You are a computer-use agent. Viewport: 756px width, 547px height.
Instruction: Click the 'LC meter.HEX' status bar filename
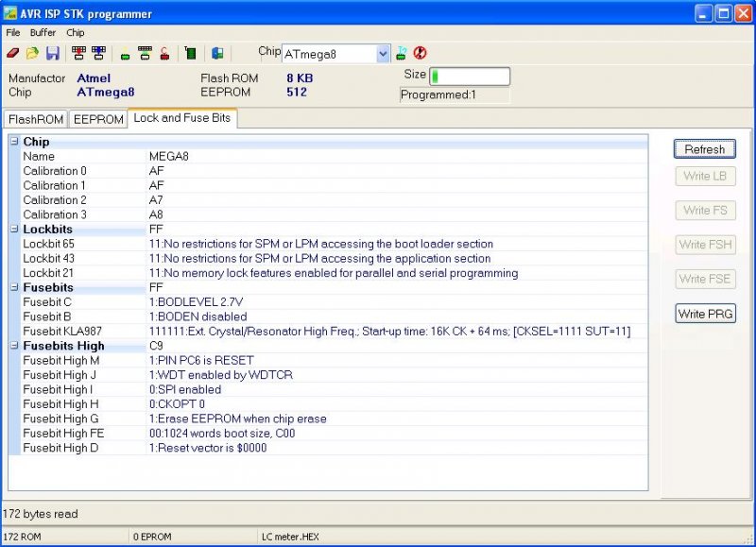290,537
